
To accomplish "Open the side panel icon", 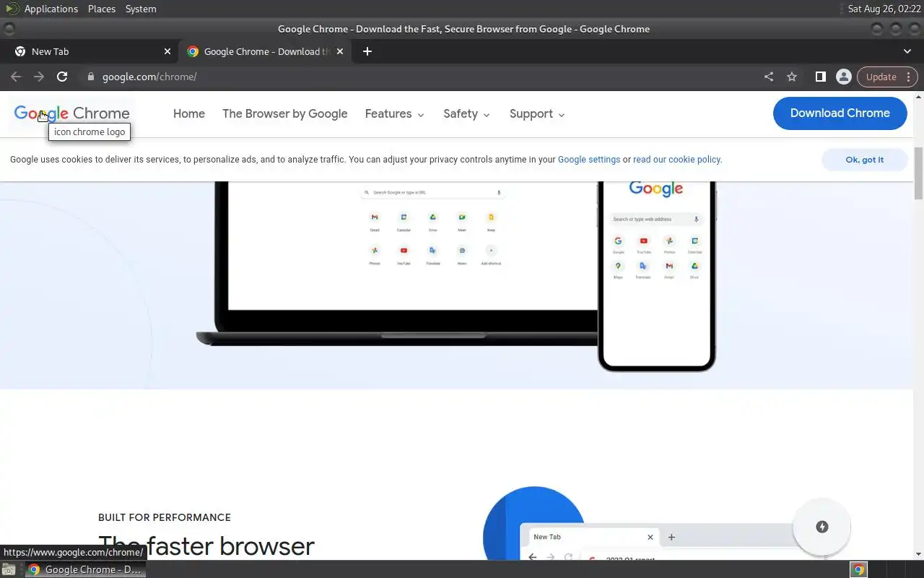I will [x=820, y=77].
